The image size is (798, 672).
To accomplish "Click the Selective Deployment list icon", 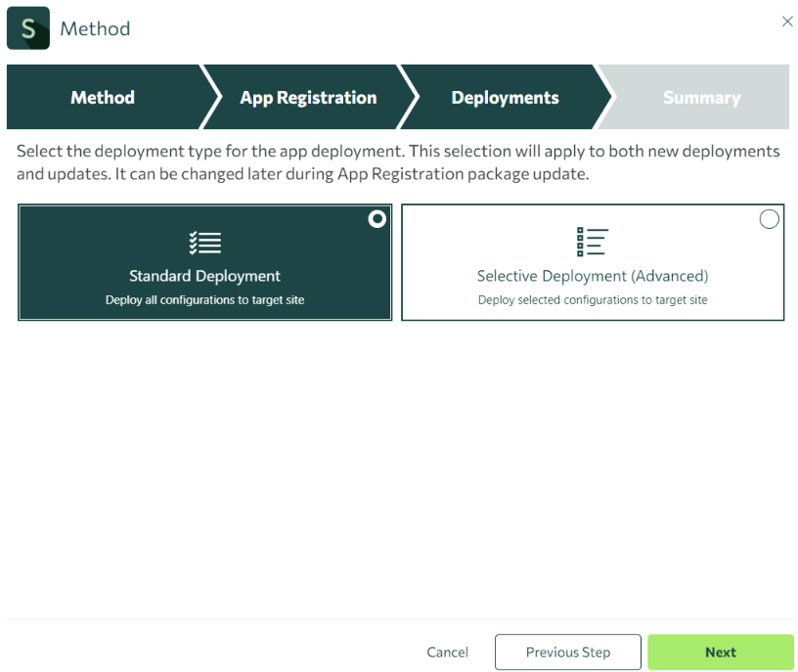I will pos(593,242).
